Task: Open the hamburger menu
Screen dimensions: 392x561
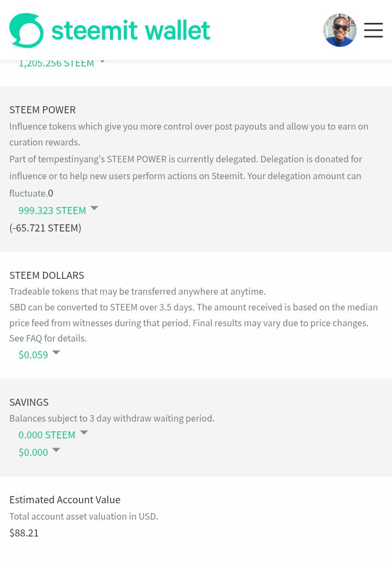Action: (x=373, y=30)
